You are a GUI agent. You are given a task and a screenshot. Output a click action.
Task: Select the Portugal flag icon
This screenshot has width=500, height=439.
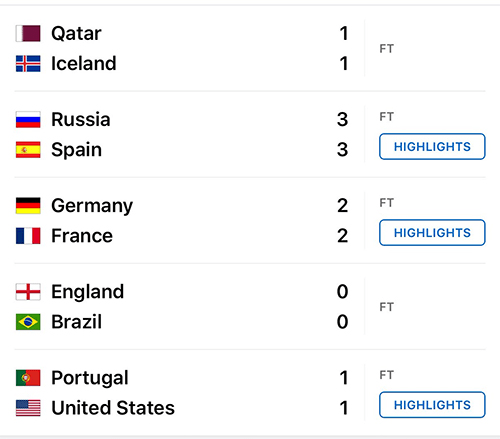[x=28, y=378]
